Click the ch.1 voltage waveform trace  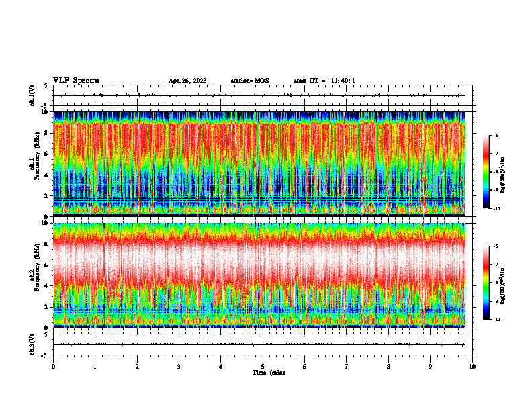point(259,95)
